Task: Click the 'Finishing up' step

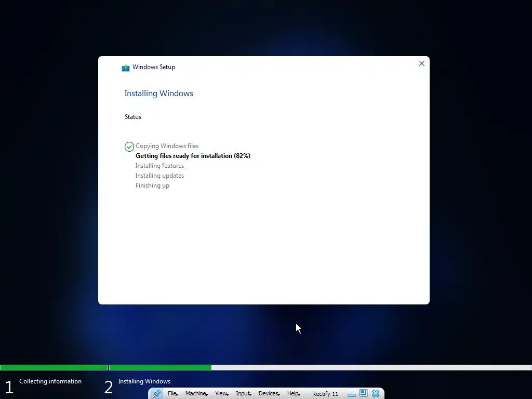Action: click(152, 185)
